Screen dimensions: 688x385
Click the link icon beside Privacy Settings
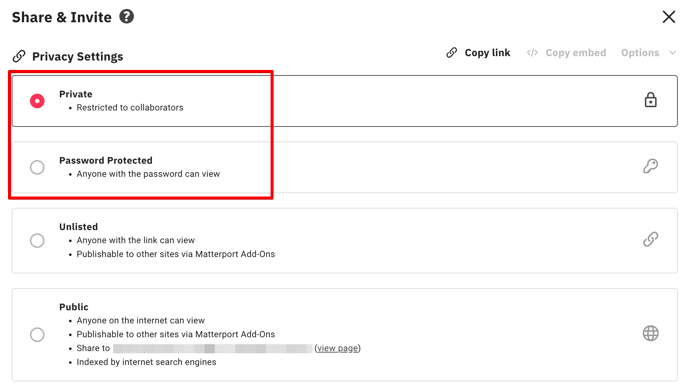[x=19, y=56]
